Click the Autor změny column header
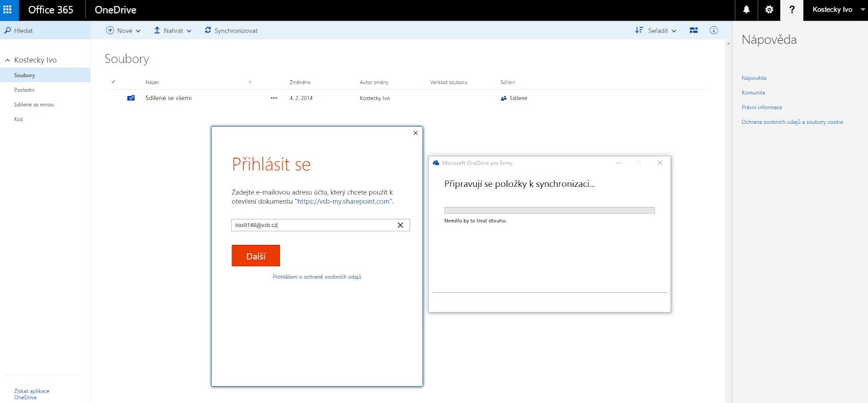This screenshot has height=403, width=868. [x=374, y=83]
